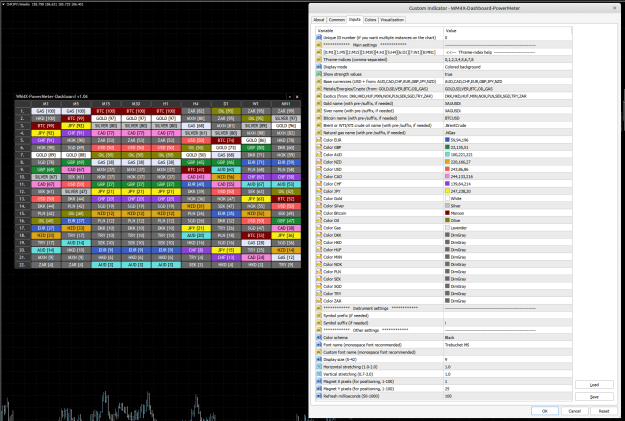This screenshot has width=625, height=421.
Task: Click the color icon beside Color EUR
Action: click(319, 140)
